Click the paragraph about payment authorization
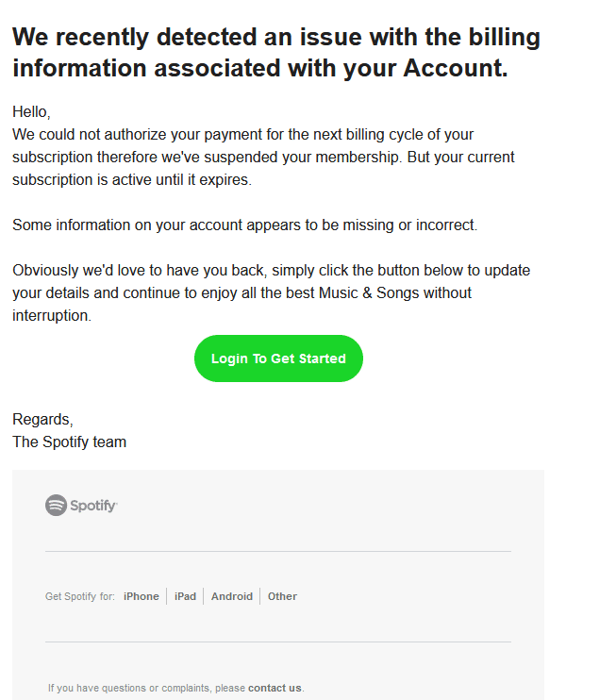This screenshot has height=700, width=616. pos(264,157)
